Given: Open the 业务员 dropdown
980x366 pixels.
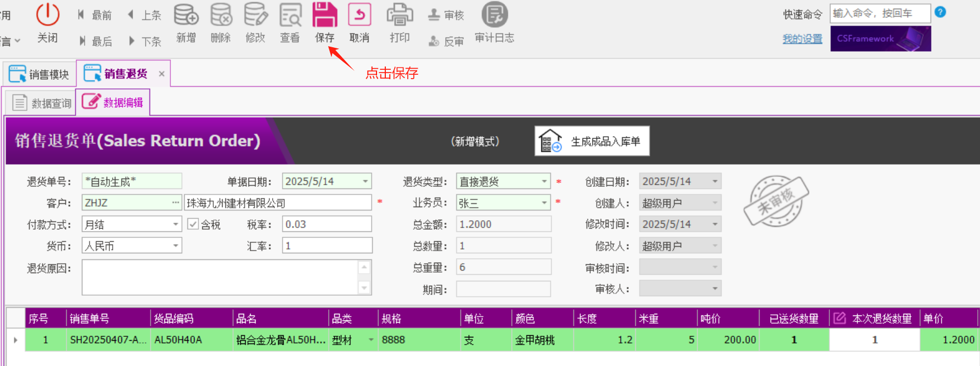Looking at the screenshot, I should pos(544,203).
